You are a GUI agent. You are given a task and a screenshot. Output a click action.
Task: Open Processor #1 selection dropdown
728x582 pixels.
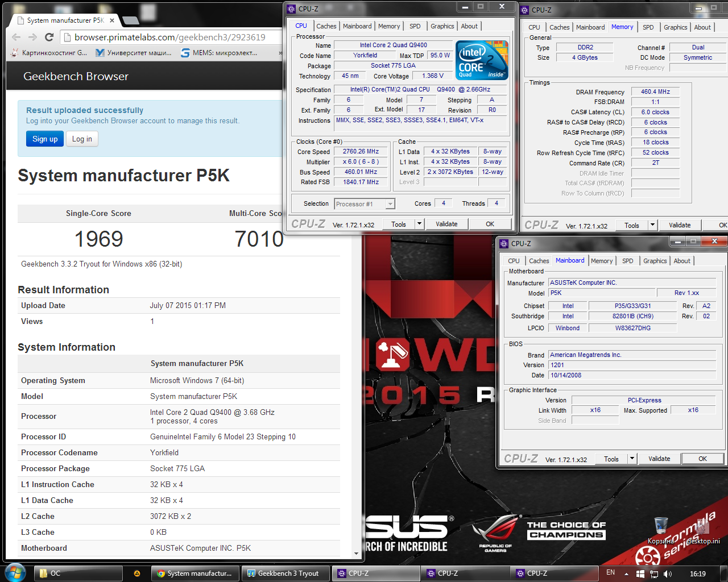coord(365,204)
